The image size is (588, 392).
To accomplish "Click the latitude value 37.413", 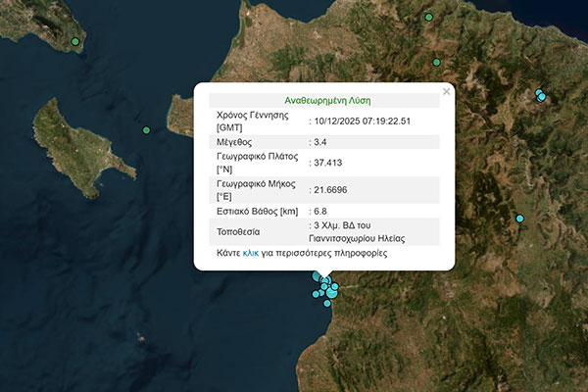I will 327,163.
